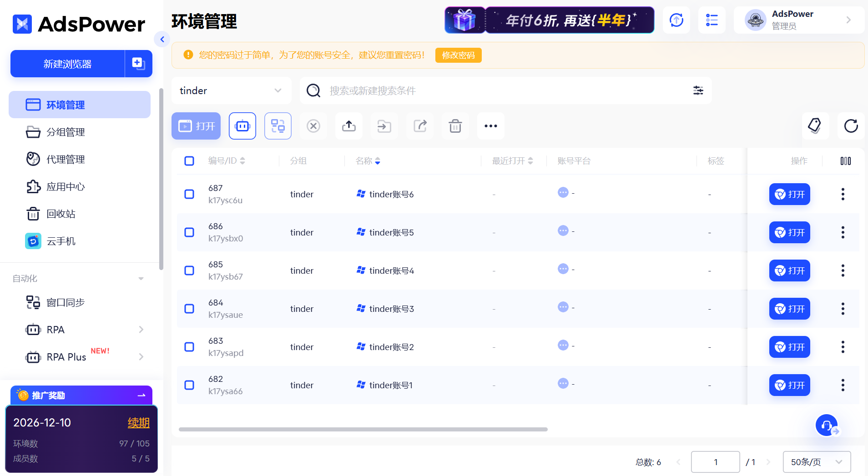Click 修改密码 to change password
The image size is (868, 476).
458,55
